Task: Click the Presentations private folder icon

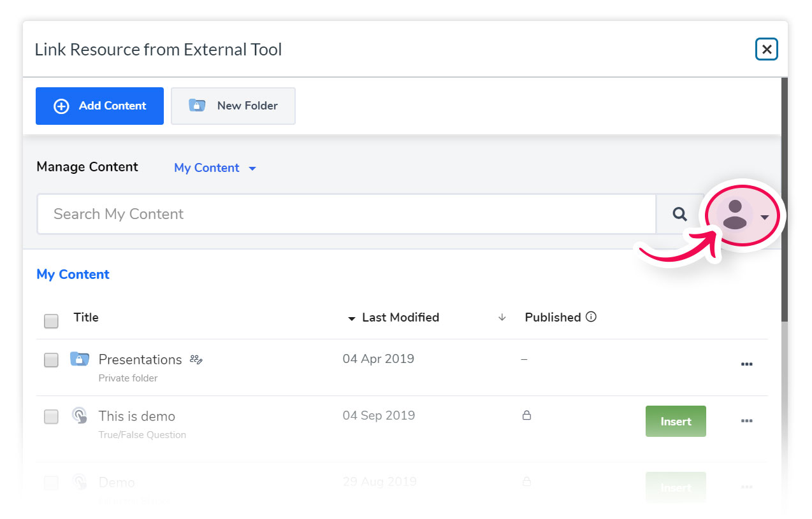Action: pyautogui.click(x=79, y=359)
